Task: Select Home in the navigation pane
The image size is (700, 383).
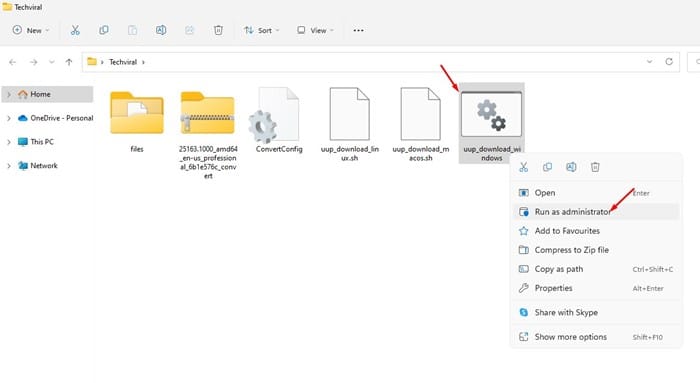Action: [x=47, y=94]
